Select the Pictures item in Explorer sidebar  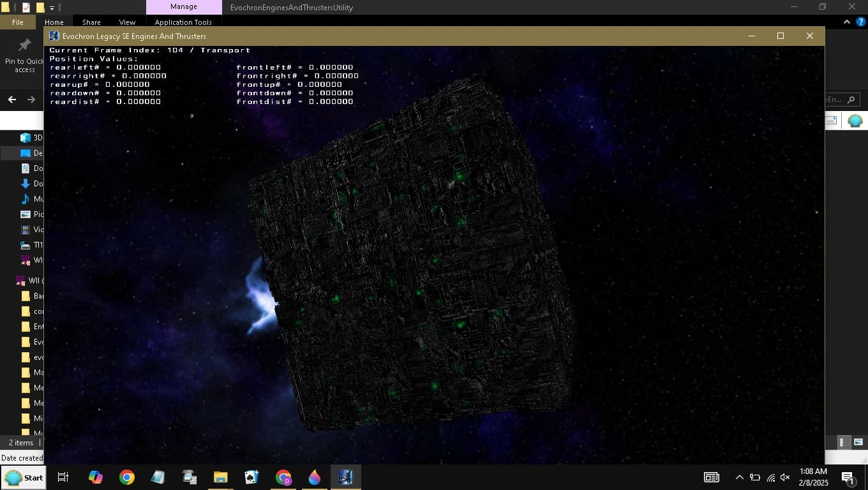[x=31, y=214]
